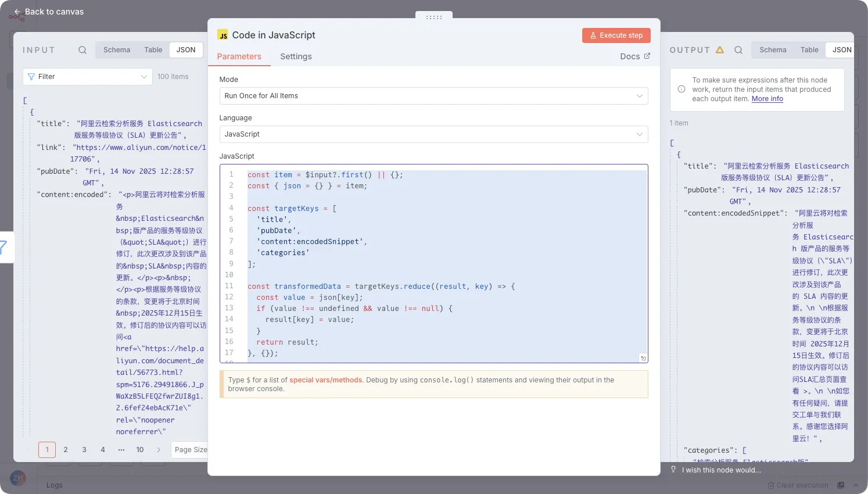
Task: Switch INPUT view to Schema
Action: (x=117, y=50)
